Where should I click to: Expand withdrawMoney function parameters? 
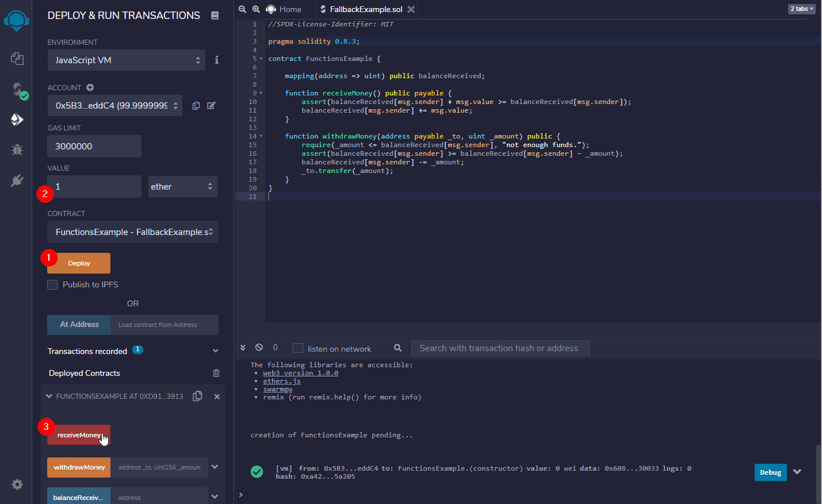pos(215,467)
